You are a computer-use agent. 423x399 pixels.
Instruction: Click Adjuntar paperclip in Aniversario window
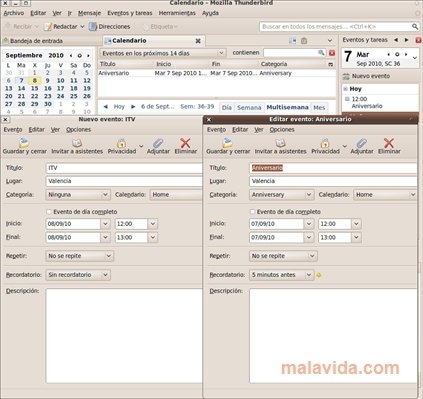click(x=362, y=143)
